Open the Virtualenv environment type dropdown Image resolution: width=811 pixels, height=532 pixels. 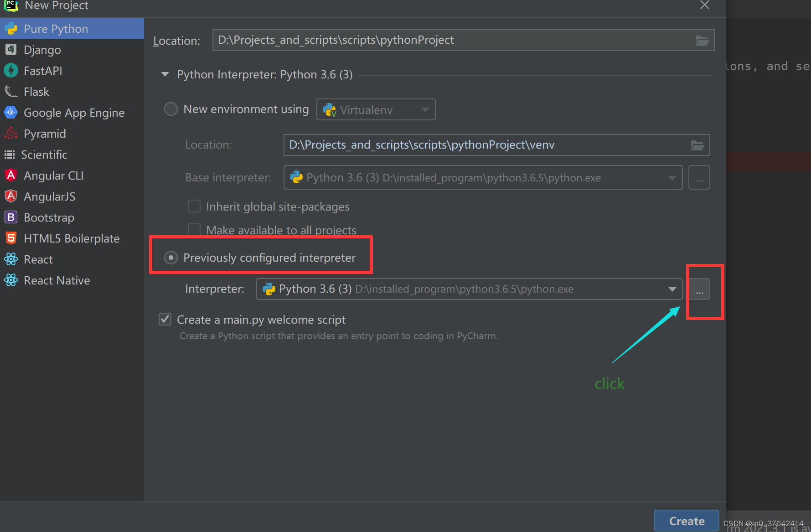[x=376, y=109]
